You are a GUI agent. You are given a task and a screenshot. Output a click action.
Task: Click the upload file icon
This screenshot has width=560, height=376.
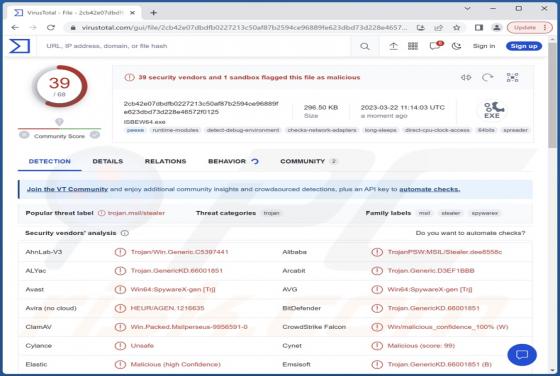(393, 46)
